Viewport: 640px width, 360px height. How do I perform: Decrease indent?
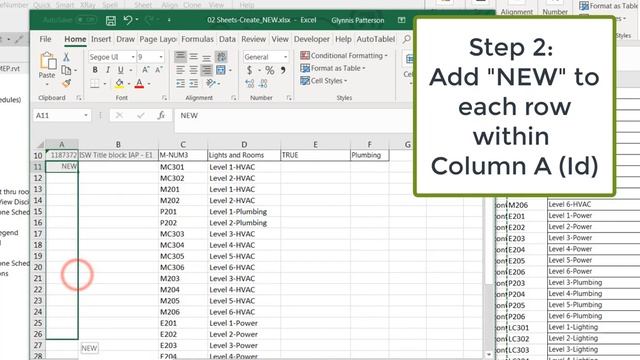pyautogui.click(x=180, y=84)
